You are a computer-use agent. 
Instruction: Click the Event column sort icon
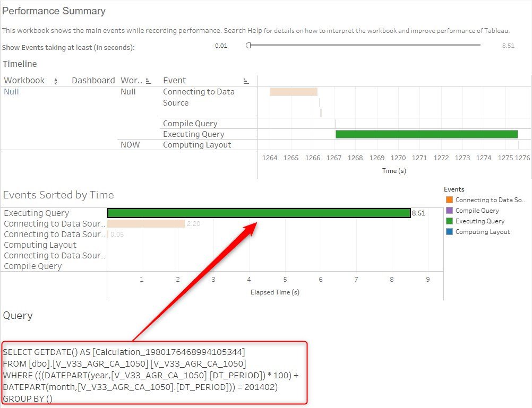[246, 81]
